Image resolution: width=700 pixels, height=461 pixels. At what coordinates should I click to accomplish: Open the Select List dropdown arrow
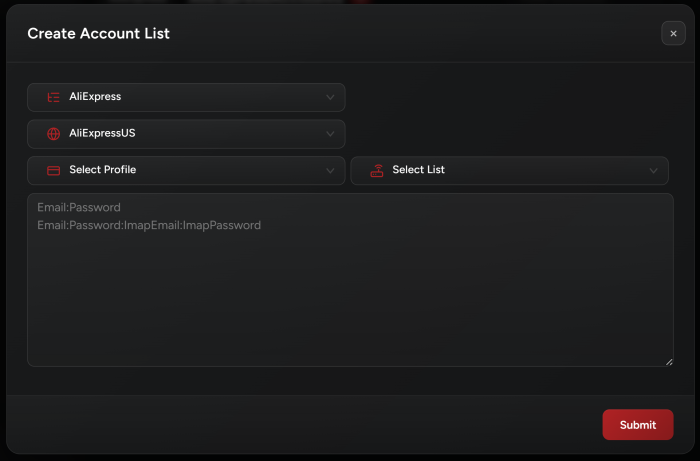[653, 170]
